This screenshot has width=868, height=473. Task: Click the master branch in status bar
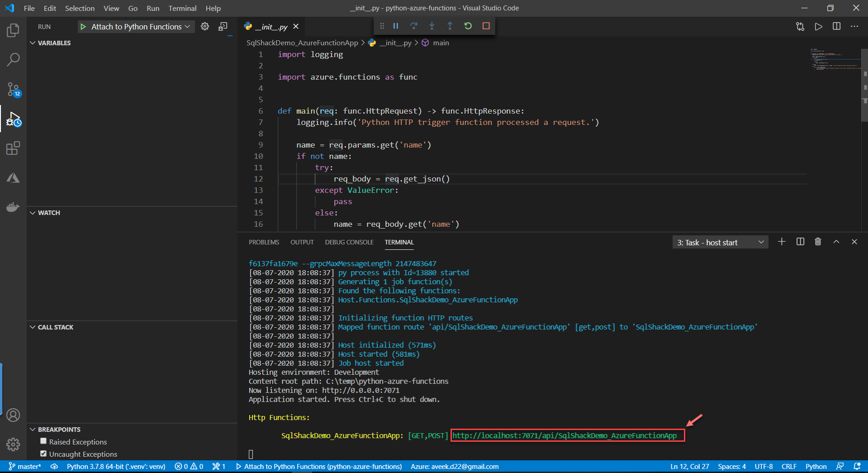[x=25, y=467]
